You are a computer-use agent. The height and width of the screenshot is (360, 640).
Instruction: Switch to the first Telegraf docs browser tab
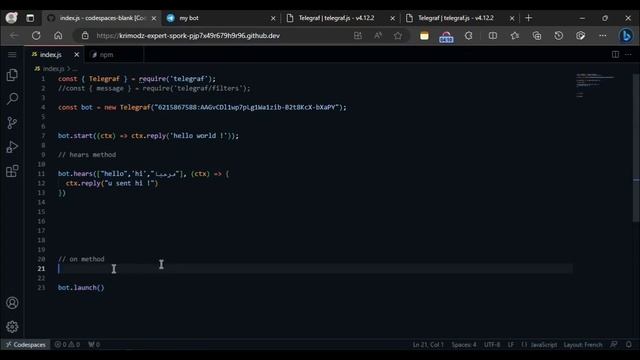pyautogui.click(x=340, y=18)
